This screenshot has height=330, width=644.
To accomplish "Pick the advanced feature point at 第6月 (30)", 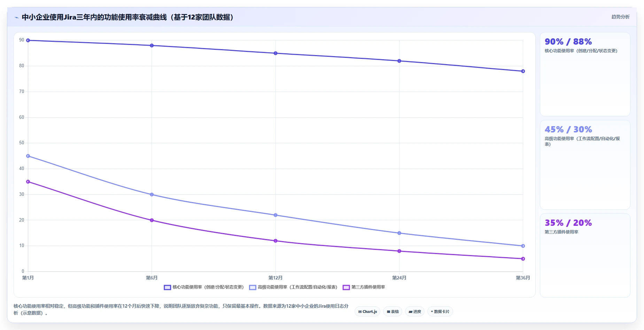I will click(x=152, y=194).
